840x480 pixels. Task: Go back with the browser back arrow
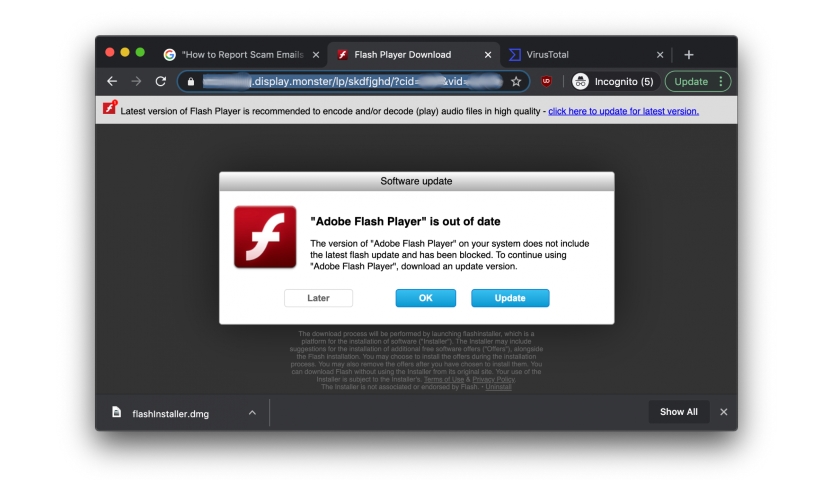pyautogui.click(x=111, y=81)
